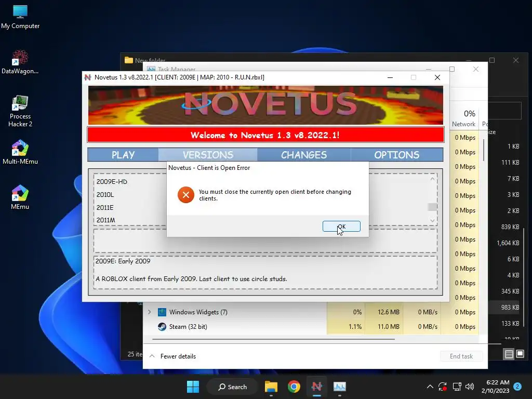
Task: Open File Explorer from the taskbar
Action: click(x=271, y=387)
